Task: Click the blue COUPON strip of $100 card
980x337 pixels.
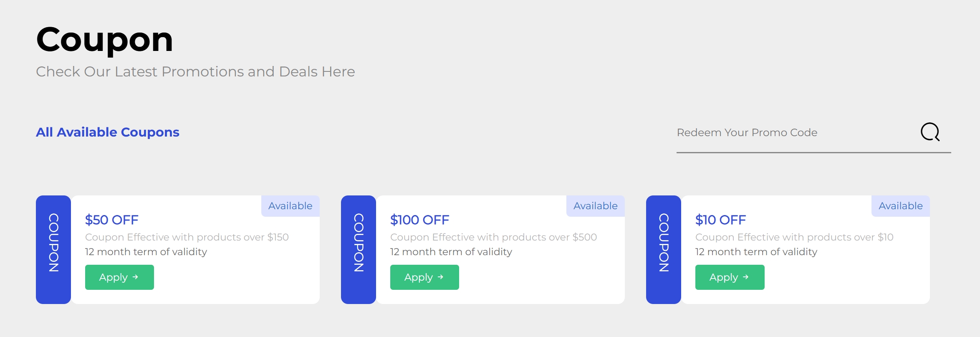Action: [359, 249]
